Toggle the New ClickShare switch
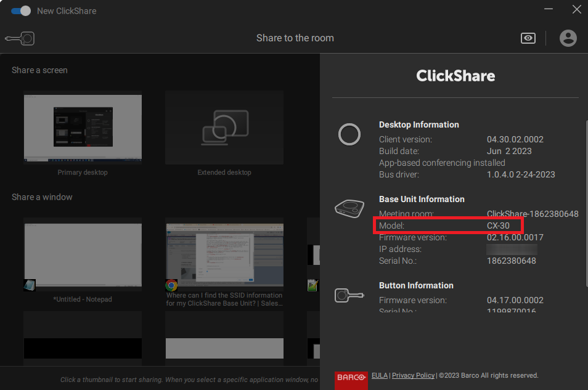Viewport: 588px width, 390px height. (20, 10)
